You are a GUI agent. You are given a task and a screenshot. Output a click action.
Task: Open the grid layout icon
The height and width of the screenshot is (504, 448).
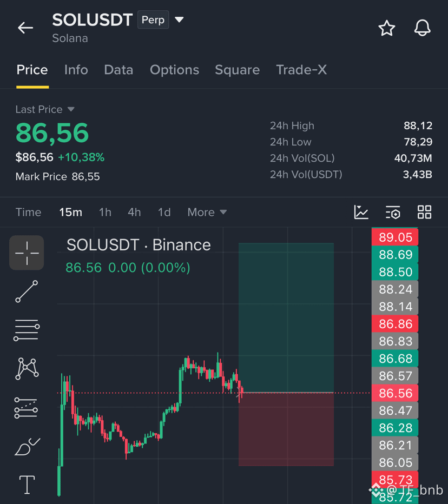coord(424,212)
